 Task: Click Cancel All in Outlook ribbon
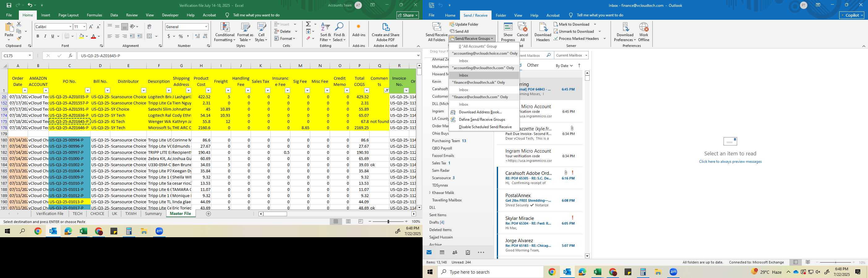522,32
